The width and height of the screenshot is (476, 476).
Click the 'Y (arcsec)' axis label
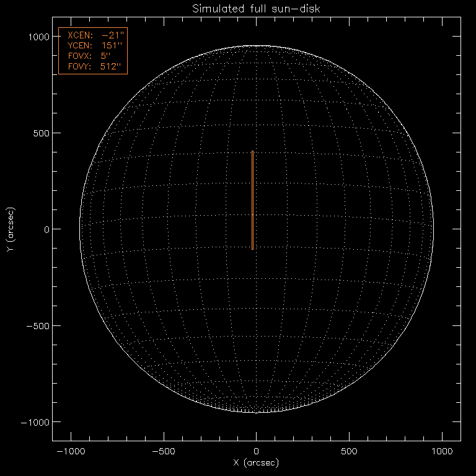(11, 229)
